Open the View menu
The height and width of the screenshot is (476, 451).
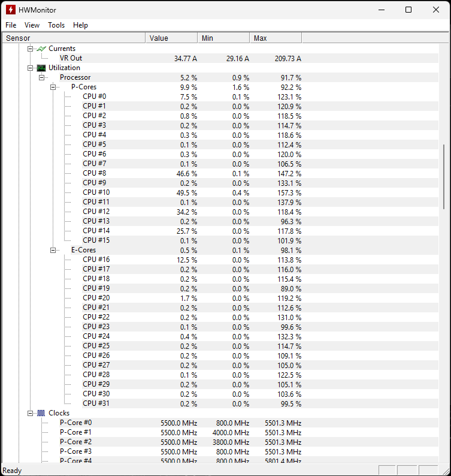click(x=32, y=25)
